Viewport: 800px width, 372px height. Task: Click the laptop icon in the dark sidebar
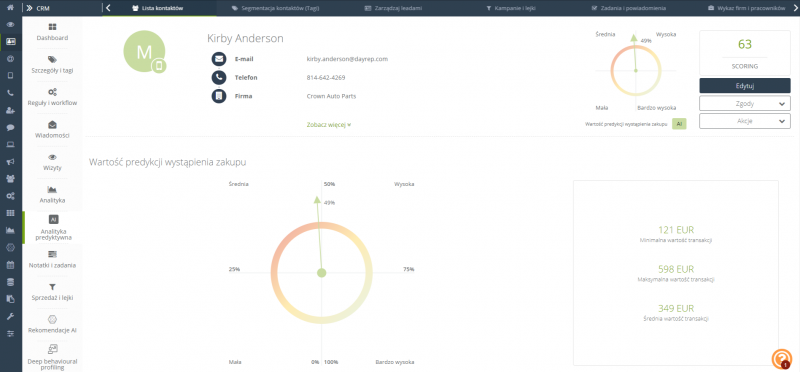[11, 144]
